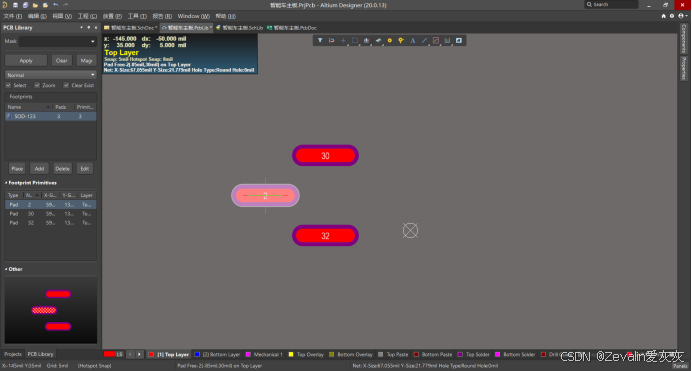Screen dimensions: 692x371
Task: Click the Open folder icon in title bar
Action: (x=35, y=5)
